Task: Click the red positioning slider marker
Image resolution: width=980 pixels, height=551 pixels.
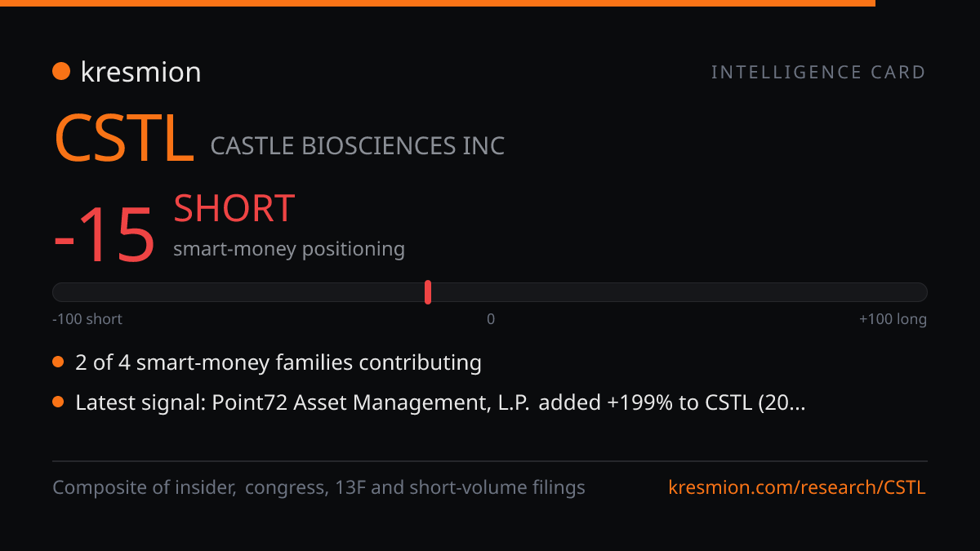Action: (428, 292)
